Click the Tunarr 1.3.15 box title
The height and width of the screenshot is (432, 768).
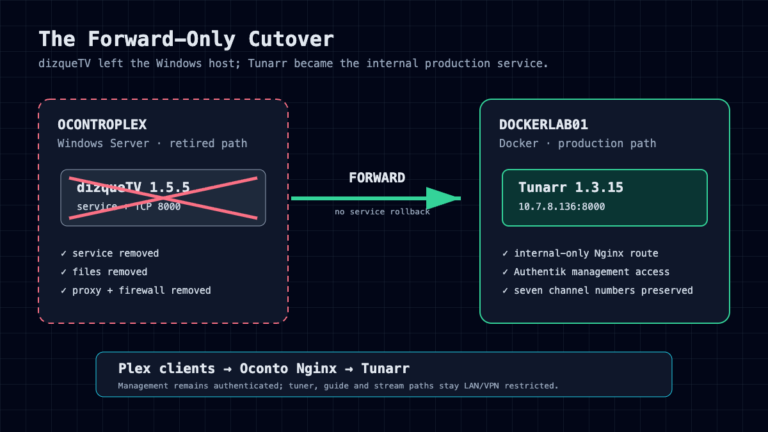pos(571,187)
